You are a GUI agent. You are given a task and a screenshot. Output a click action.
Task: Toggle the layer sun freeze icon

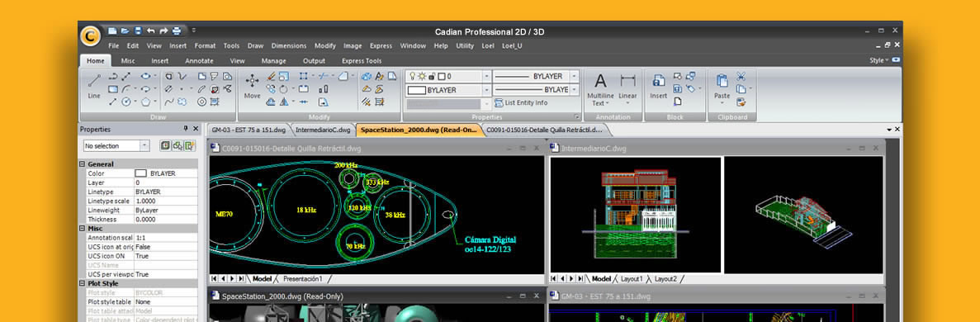[422, 76]
